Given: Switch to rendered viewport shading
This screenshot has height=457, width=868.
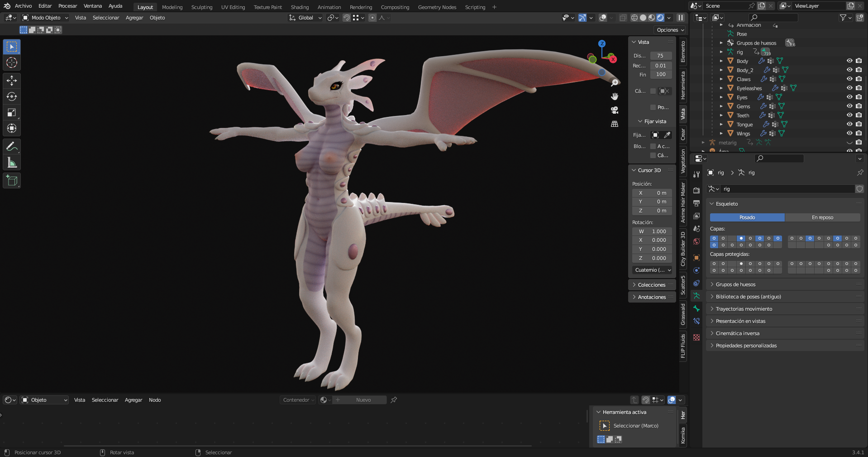Looking at the screenshot, I should [660, 18].
